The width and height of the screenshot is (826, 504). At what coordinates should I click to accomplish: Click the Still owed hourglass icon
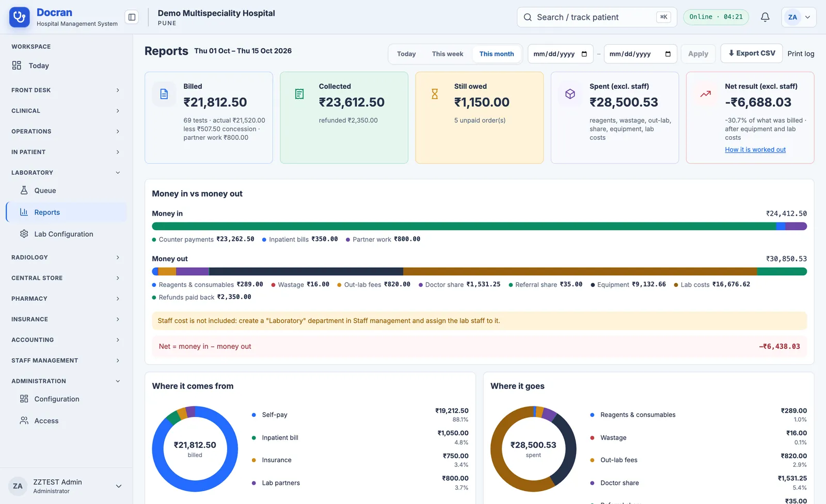(x=435, y=94)
